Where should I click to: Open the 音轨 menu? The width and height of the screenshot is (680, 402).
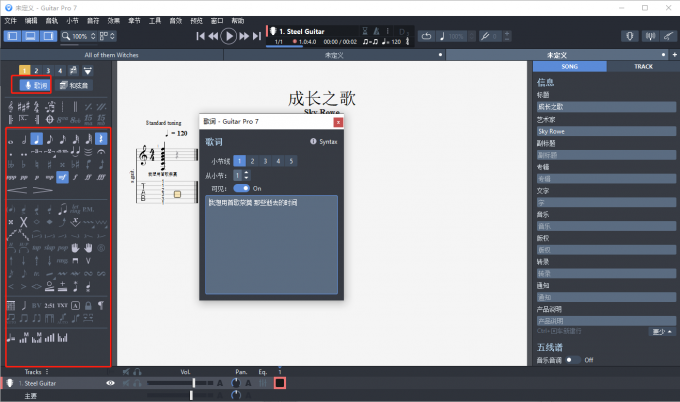[52, 20]
